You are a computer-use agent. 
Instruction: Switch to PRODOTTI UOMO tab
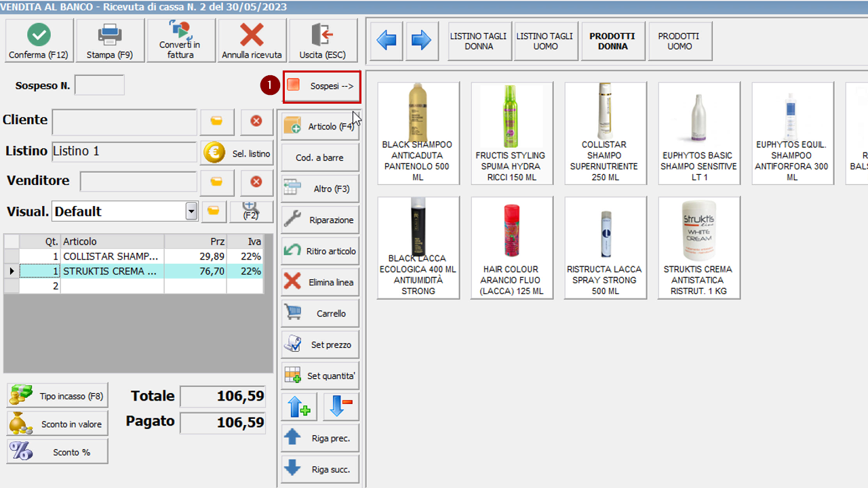tap(679, 41)
